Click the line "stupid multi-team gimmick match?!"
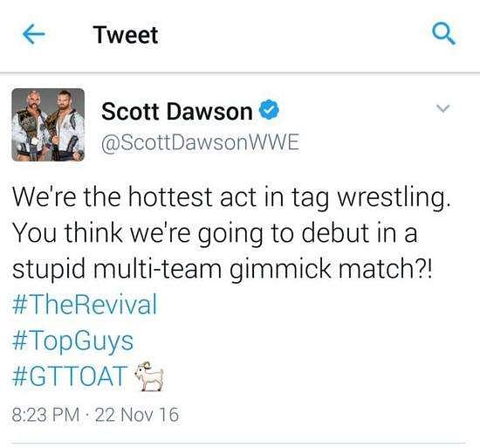480x448 pixels. point(223,269)
